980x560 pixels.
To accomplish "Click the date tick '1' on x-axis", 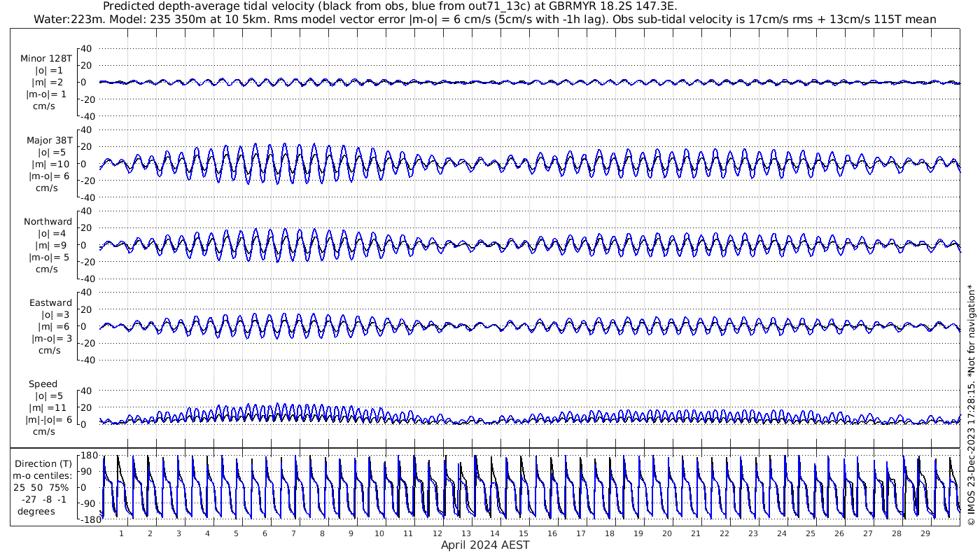I will coord(121,533).
